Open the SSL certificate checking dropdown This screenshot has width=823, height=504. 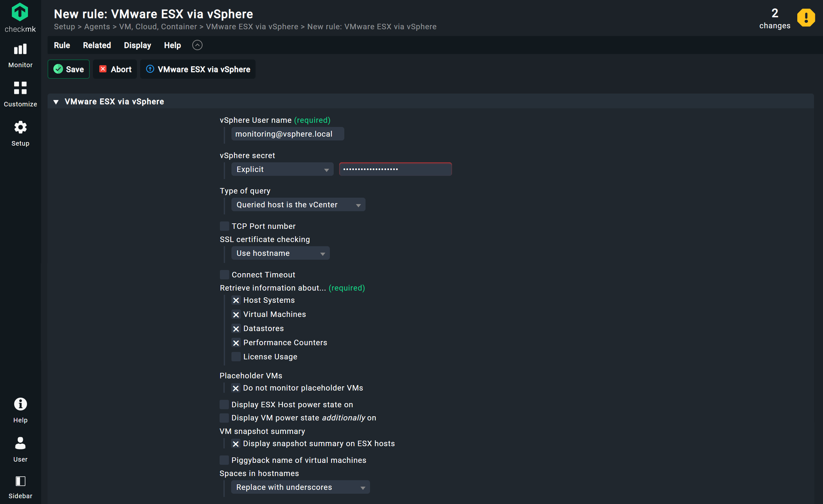coord(280,253)
